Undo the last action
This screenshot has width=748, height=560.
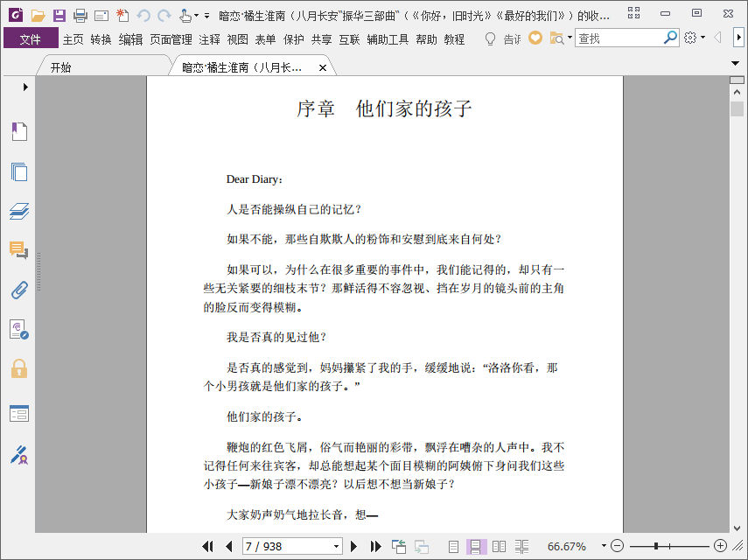(x=143, y=16)
